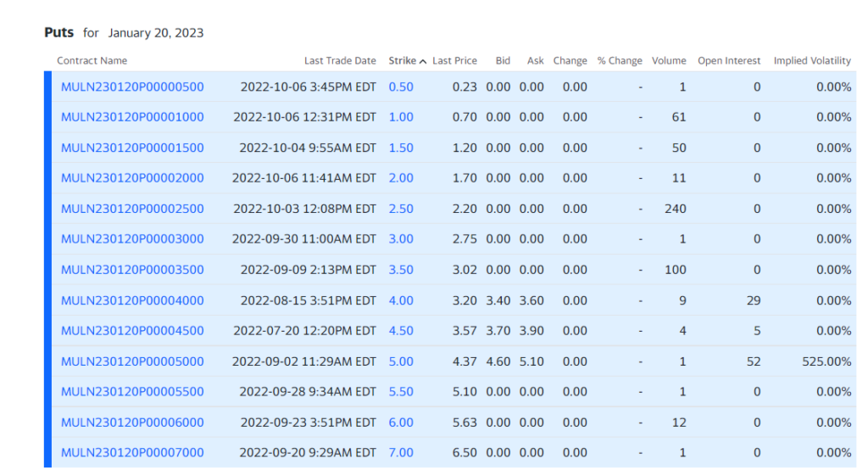Sort by Implied Volatility header
This screenshot has height=476, width=868.
tap(812, 61)
